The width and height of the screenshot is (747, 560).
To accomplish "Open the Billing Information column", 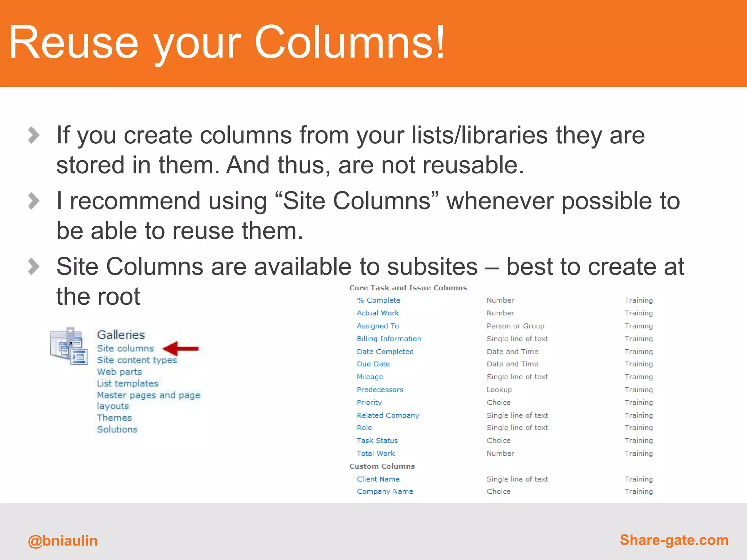I will [388, 339].
